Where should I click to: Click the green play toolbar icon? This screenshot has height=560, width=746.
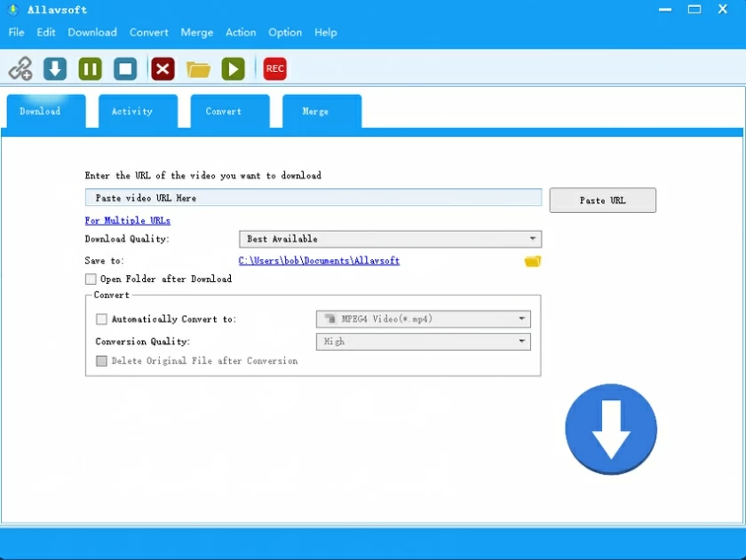[233, 68]
